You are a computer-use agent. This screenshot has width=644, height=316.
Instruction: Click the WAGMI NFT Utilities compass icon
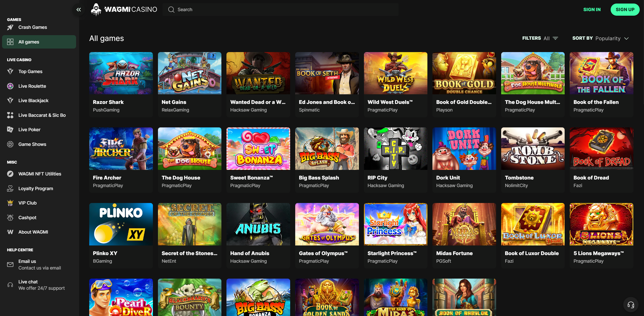[x=10, y=174]
